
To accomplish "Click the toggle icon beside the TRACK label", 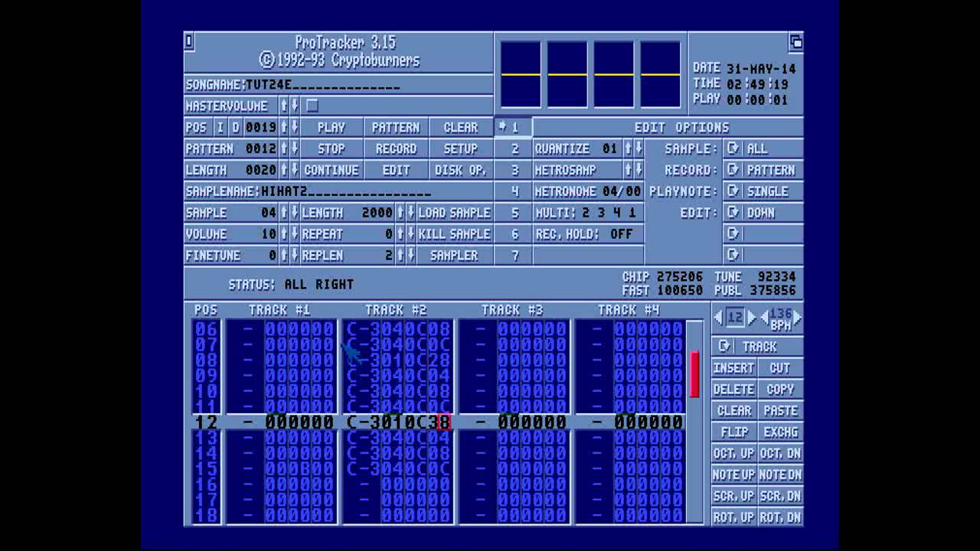I will 724,347.
